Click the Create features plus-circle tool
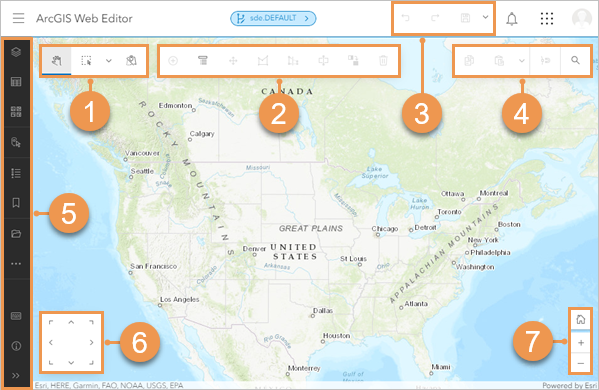599x390 pixels. (x=173, y=61)
